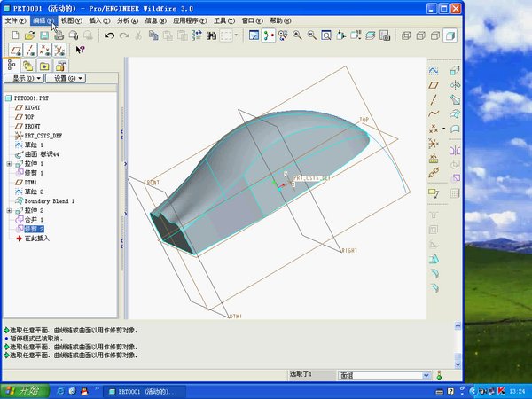Image resolution: width=532 pixels, height=399 pixels.
Task: Open the 插入 (Insert) menu
Action: pos(99,20)
